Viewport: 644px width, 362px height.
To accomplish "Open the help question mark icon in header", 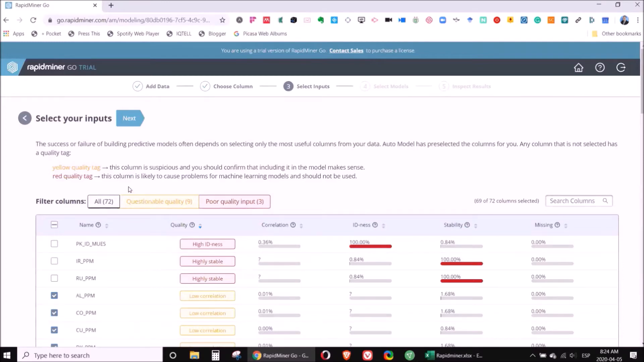I will pos(600,67).
